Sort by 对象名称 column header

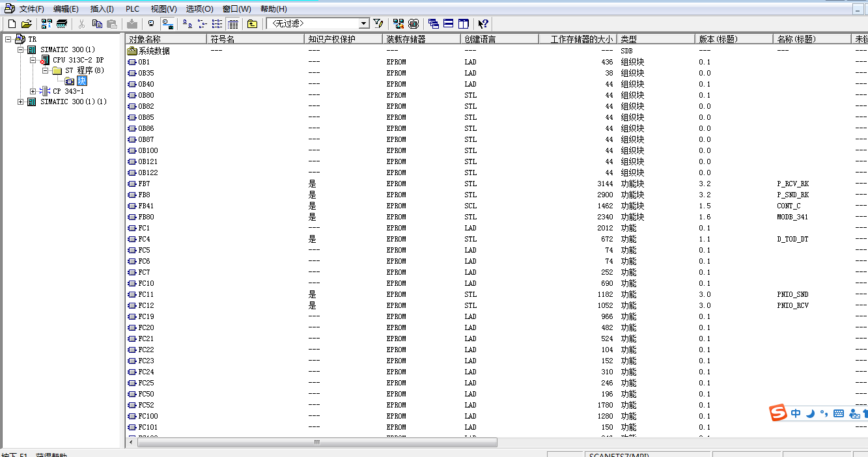click(165, 39)
